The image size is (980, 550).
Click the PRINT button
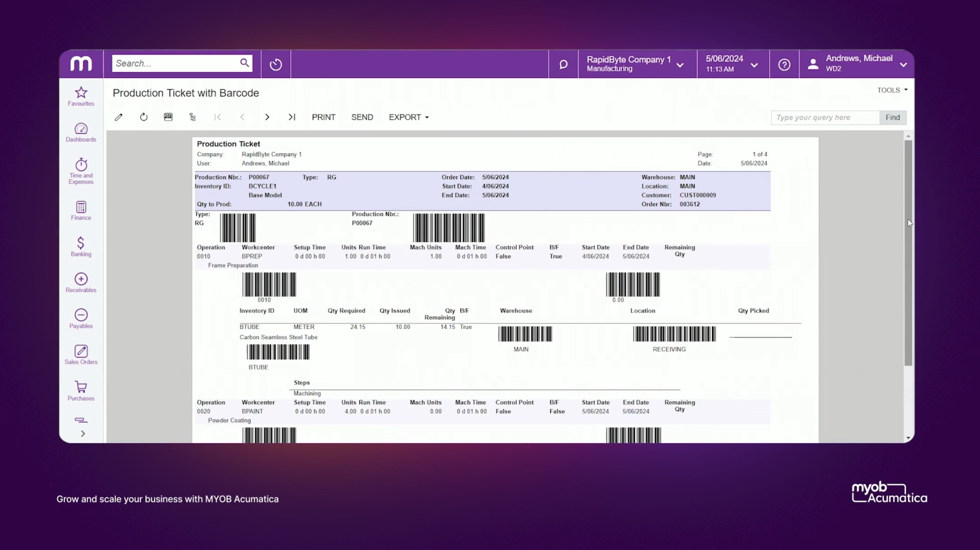pyautogui.click(x=323, y=117)
